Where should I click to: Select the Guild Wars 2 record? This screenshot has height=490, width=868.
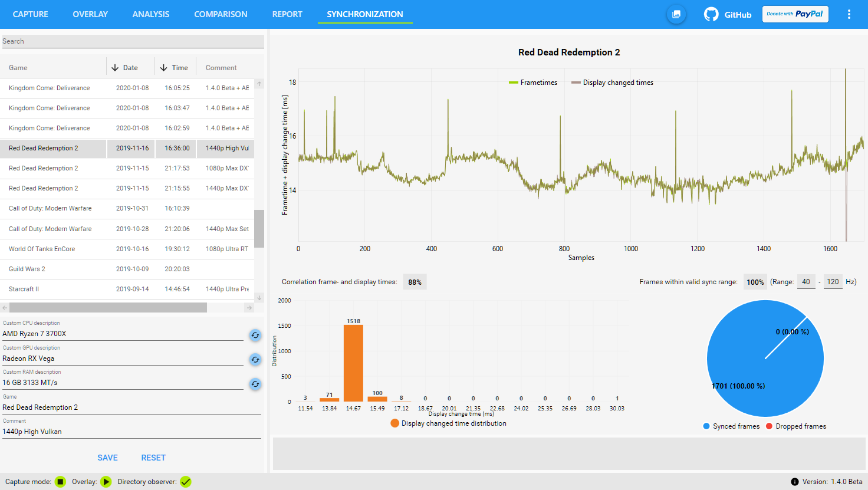[127, 269]
